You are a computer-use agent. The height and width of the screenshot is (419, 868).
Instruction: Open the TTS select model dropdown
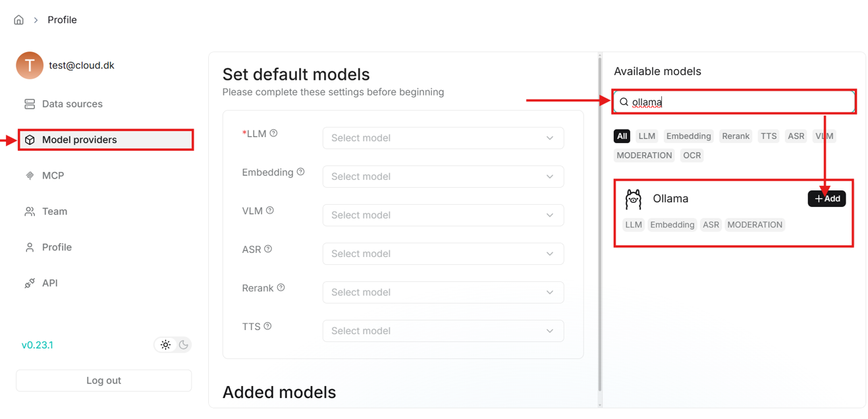point(443,331)
